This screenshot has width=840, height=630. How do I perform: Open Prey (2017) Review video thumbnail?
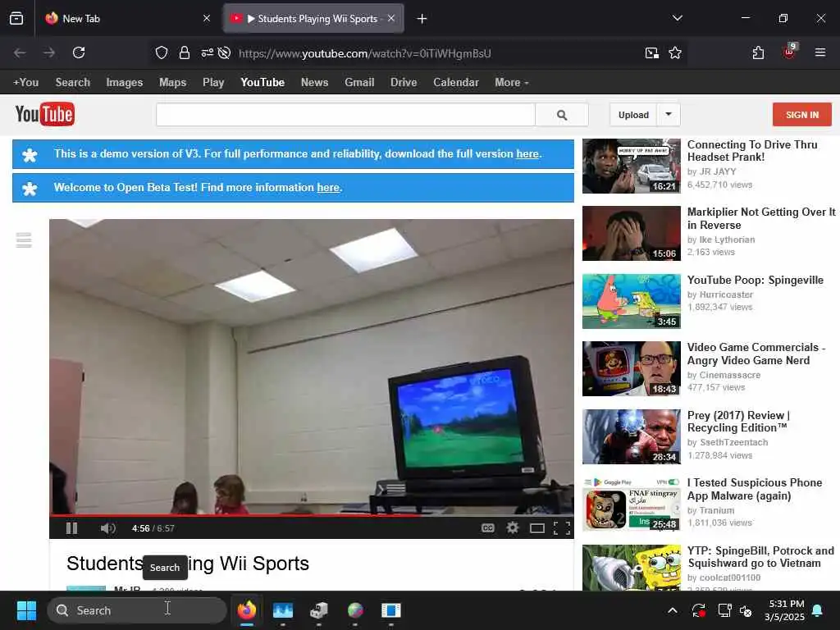[x=632, y=436]
